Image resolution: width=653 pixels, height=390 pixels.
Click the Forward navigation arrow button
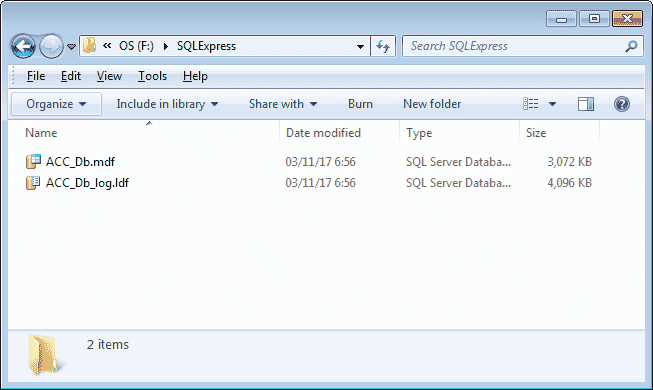[51, 46]
